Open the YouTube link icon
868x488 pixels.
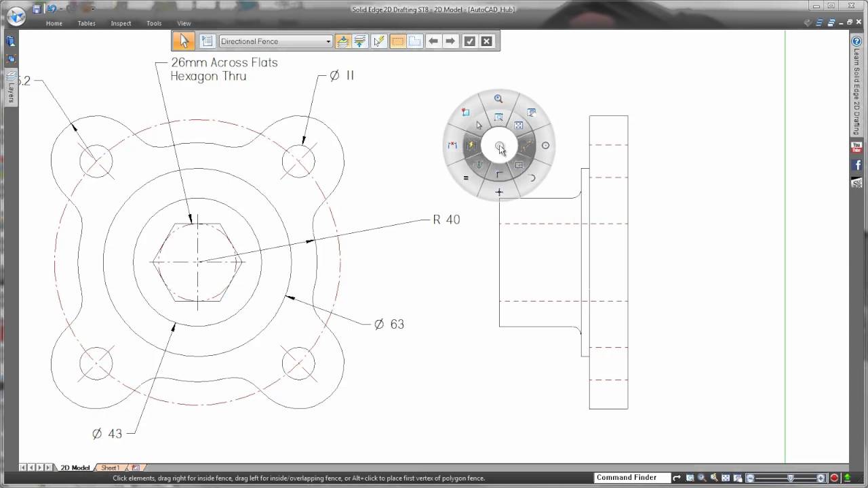tap(856, 147)
